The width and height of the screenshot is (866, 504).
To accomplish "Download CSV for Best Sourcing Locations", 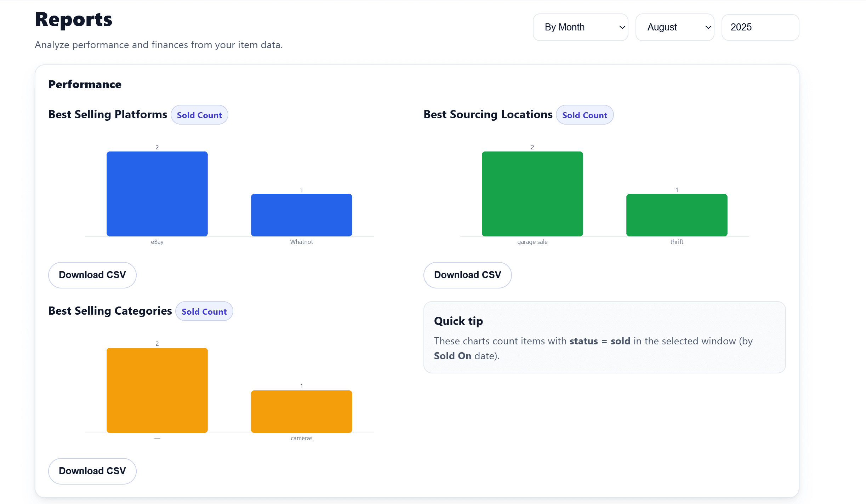I will pyautogui.click(x=467, y=275).
